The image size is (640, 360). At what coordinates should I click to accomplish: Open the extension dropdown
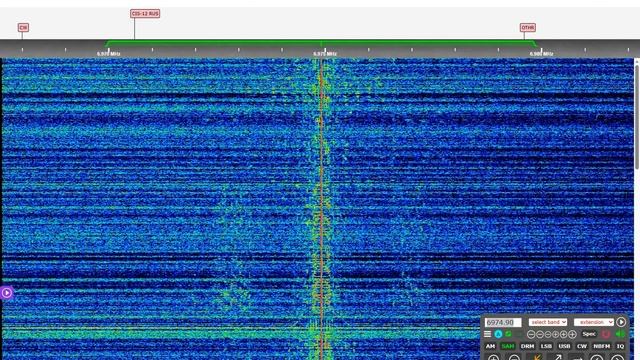[x=593, y=322]
